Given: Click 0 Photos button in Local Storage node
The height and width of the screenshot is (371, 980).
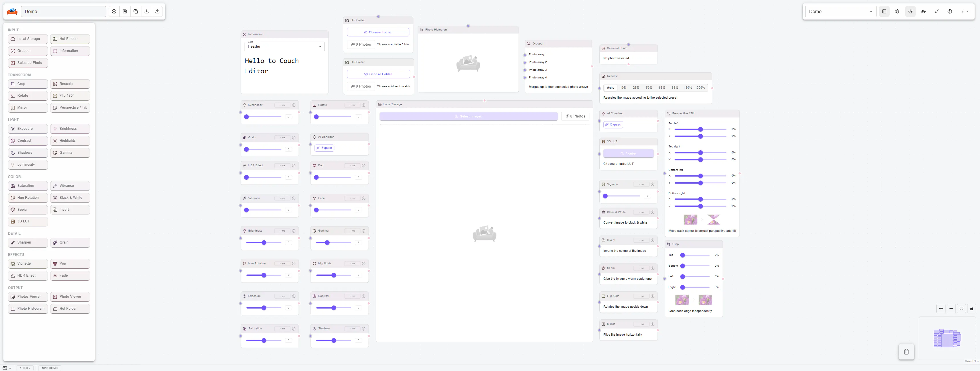Looking at the screenshot, I should pyautogui.click(x=575, y=116).
